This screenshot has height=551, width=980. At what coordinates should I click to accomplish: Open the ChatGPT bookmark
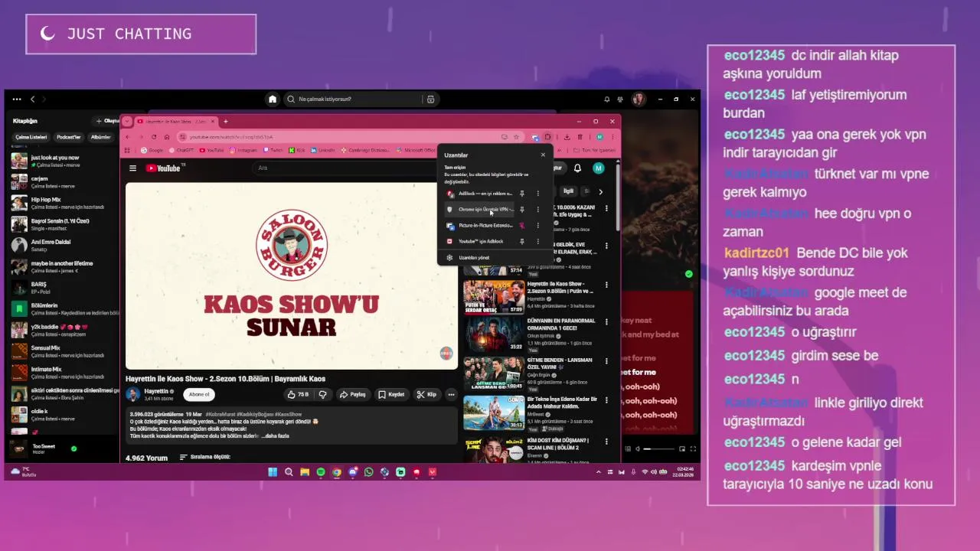click(x=181, y=150)
